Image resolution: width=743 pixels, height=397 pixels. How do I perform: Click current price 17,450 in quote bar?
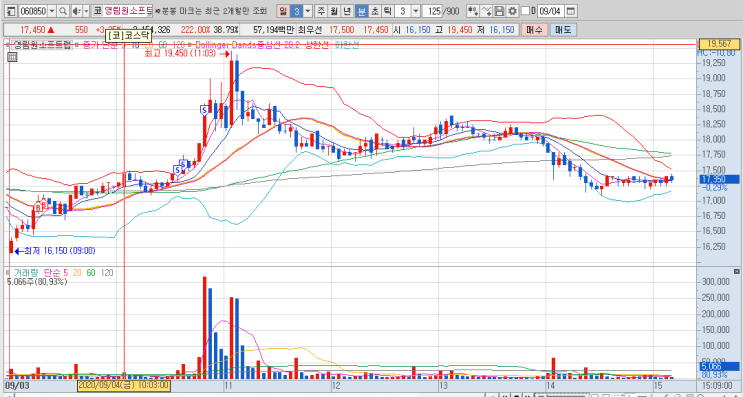[33, 30]
